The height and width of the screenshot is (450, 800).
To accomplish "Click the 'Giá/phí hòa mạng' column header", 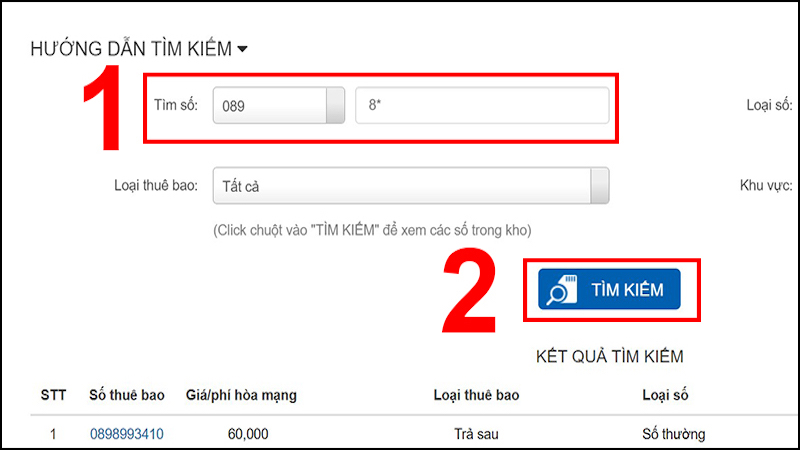I will click(241, 395).
